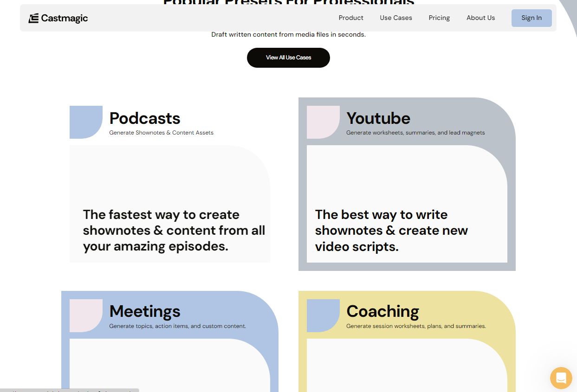Click the Castmagic brand name
This screenshot has width=577, height=392.
coord(65,18)
